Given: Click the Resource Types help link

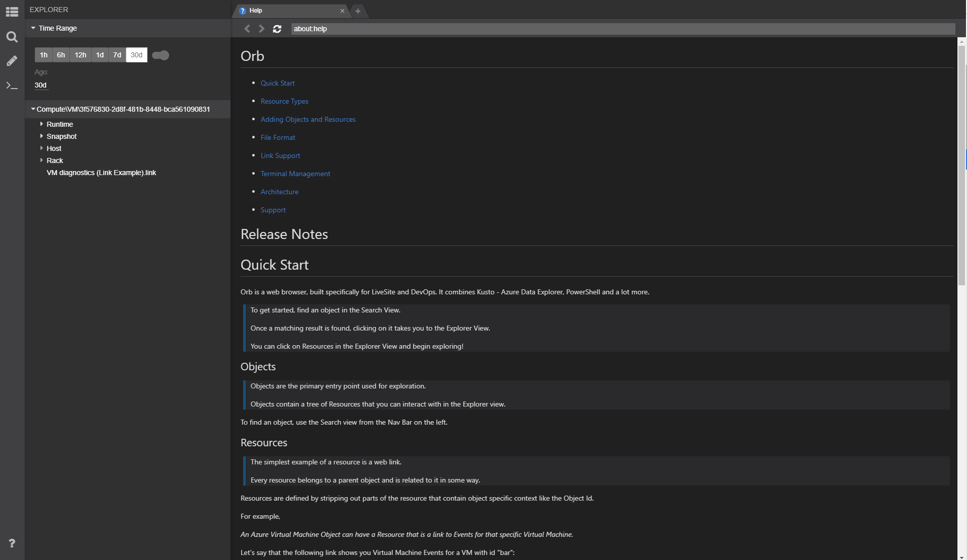Looking at the screenshot, I should 283,101.
